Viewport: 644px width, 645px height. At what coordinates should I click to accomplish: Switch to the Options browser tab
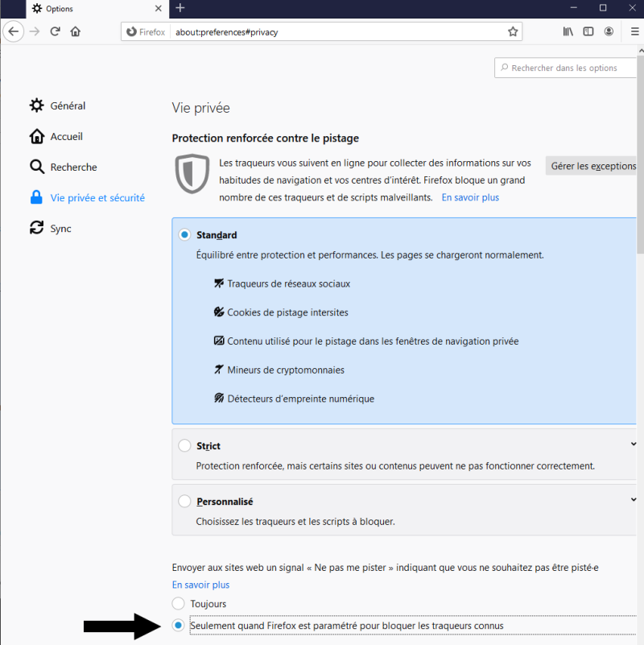pyautogui.click(x=97, y=9)
